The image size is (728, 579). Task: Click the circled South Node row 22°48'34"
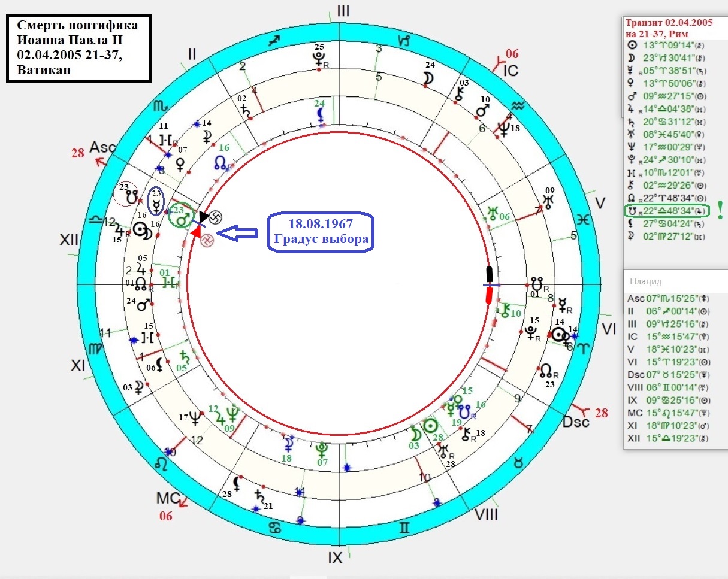pyautogui.click(x=667, y=211)
